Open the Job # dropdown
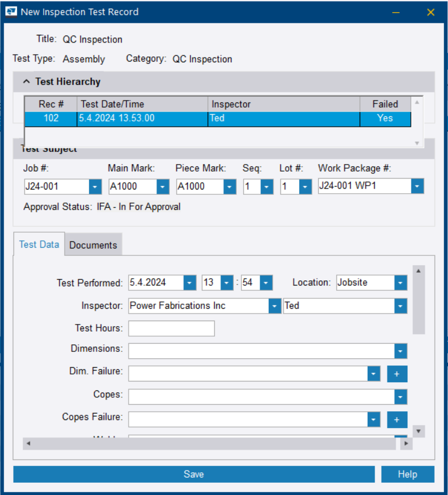This screenshot has width=448, height=495. pyautogui.click(x=95, y=187)
